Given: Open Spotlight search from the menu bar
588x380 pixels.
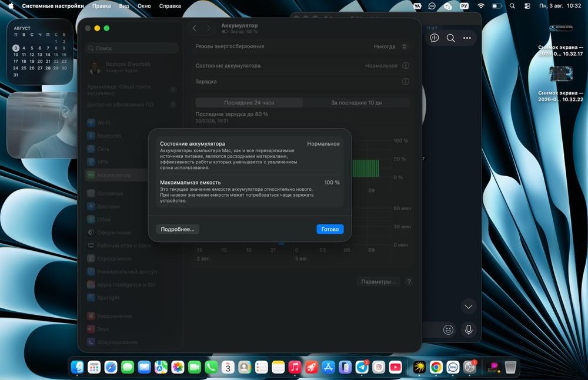Looking at the screenshot, I should point(512,6).
